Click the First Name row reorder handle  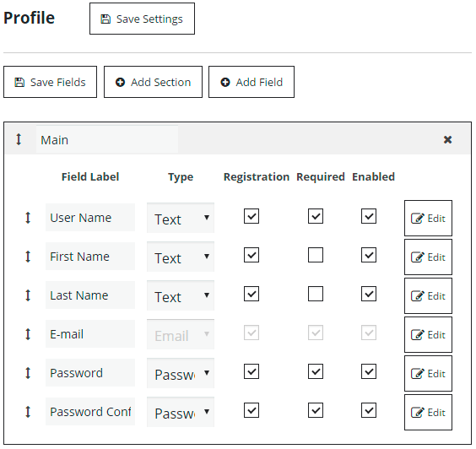tap(28, 257)
